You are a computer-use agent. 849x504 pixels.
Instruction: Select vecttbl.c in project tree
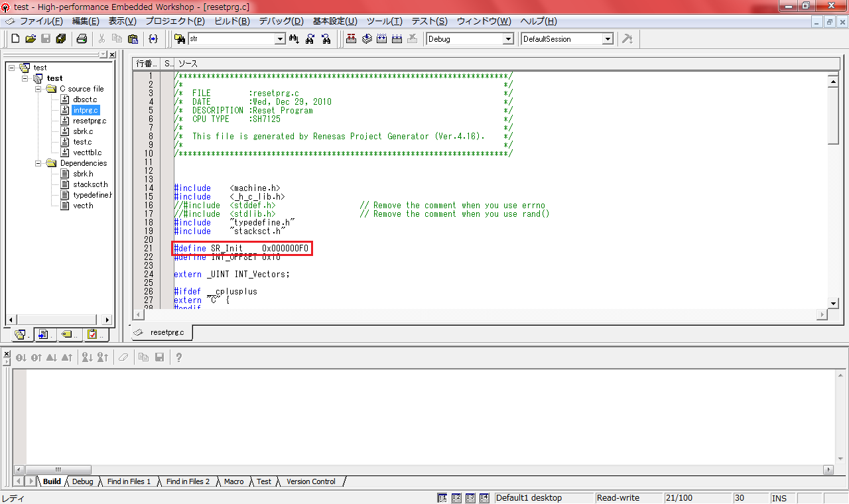(x=88, y=153)
